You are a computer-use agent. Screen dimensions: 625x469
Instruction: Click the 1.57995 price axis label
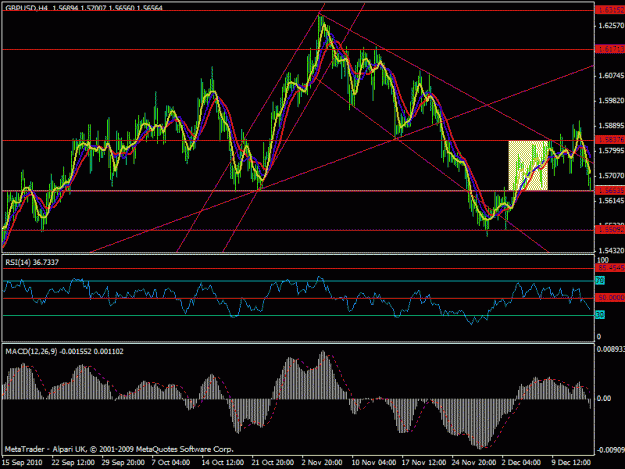click(610, 151)
